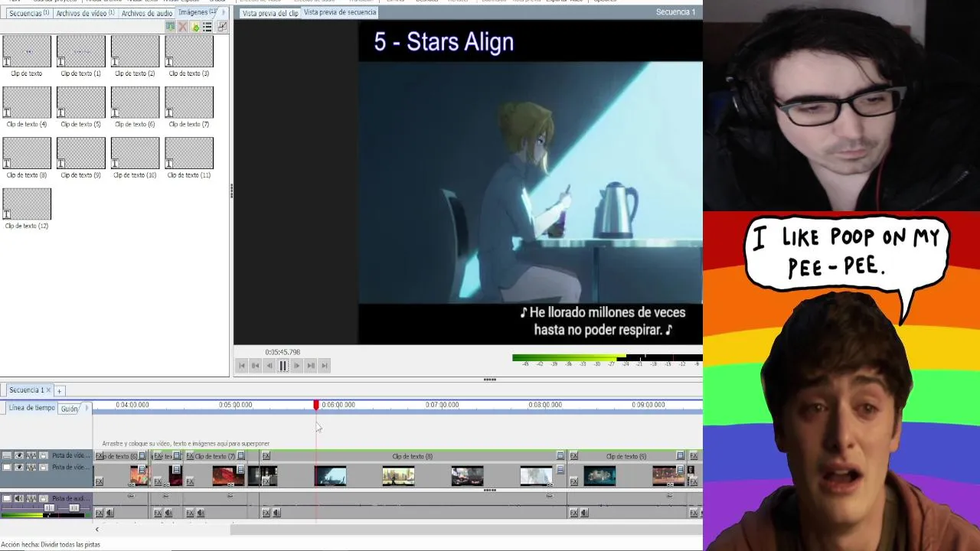Click audio FX button below Clip de texto (9)
Viewport: 980px width, 551px height.
pyautogui.click(x=573, y=512)
